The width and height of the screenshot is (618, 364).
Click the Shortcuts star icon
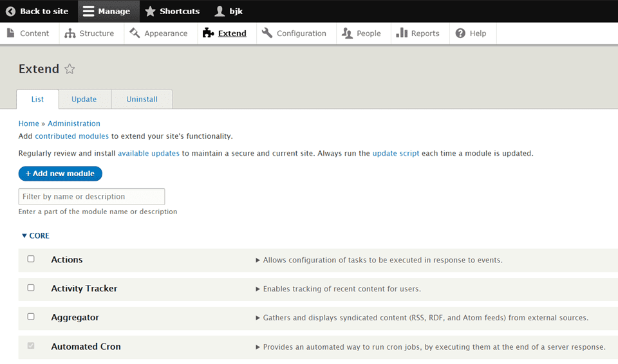coord(150,11)
